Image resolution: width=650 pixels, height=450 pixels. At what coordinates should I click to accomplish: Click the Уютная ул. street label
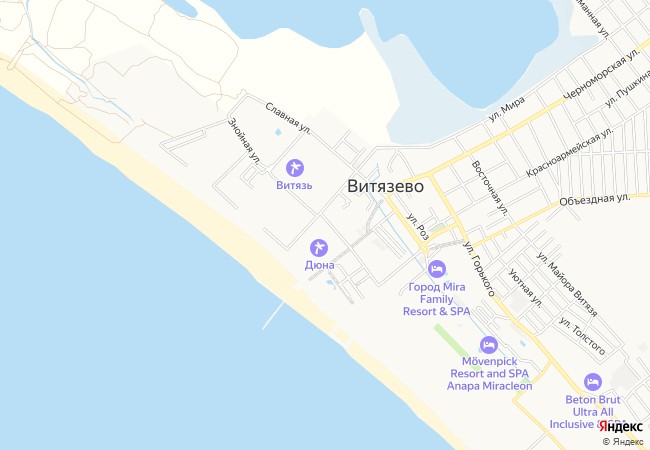click(525, 288)
